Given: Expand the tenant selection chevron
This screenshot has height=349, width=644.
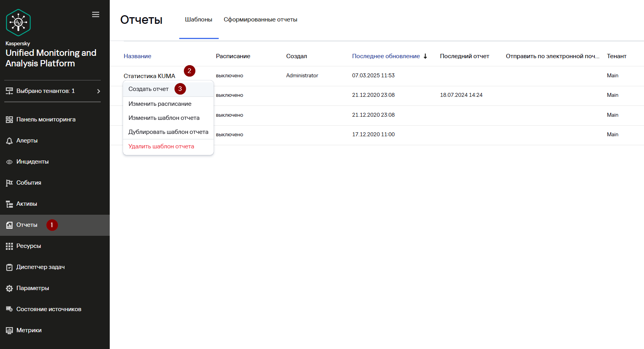Looking at the screenshot, I should click(98, 91).
